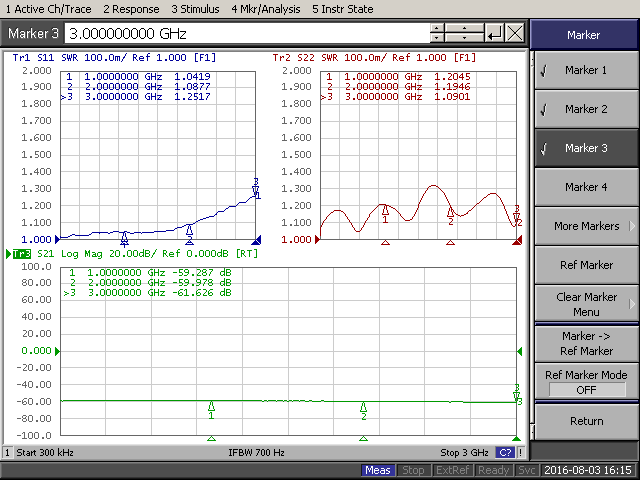Click IFBW 700 Hz in the channel bar

point(256,453)
